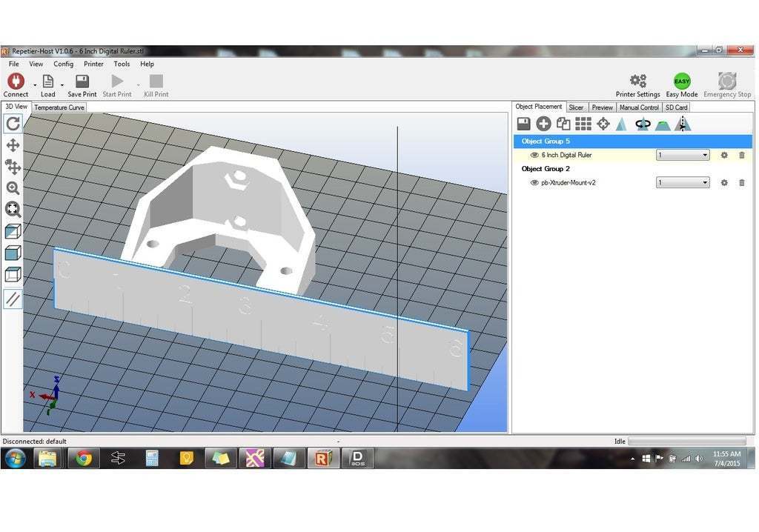Select the Move Object tool
Image resolution: width=759 pixels, height=532 pixels.
pos(13,167)
